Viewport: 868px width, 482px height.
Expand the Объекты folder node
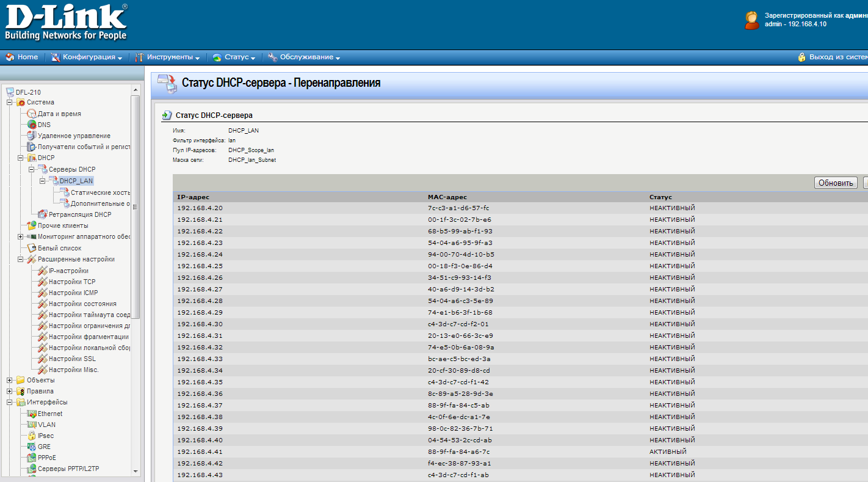pyautogui.click(x=10, y=380)
